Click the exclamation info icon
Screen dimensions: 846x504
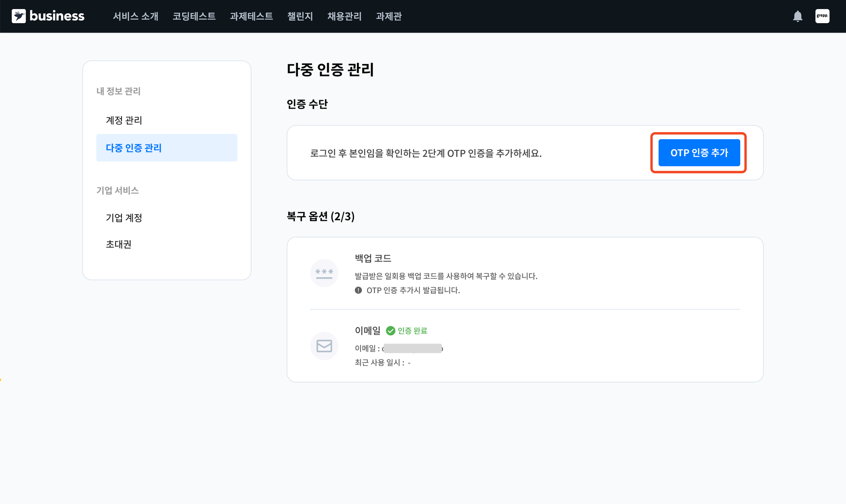coord(358,290)
